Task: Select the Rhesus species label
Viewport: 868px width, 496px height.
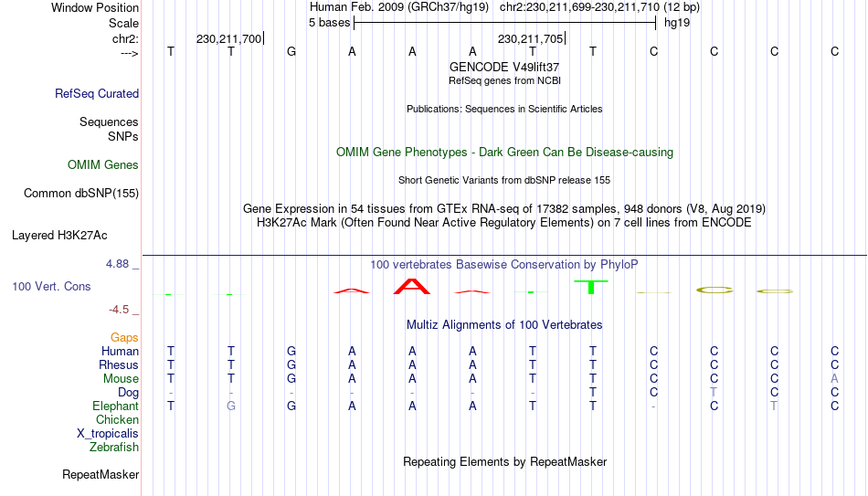Action: pos(119,365)
